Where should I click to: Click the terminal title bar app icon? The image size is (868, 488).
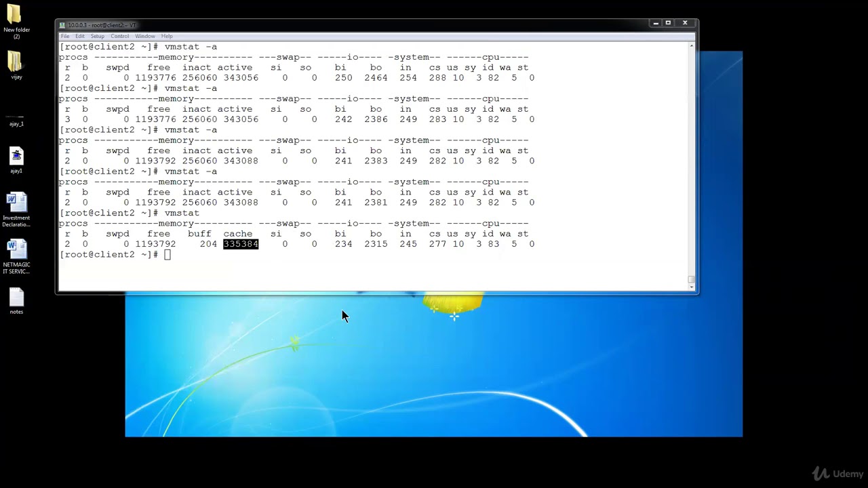tap(62, 25)
